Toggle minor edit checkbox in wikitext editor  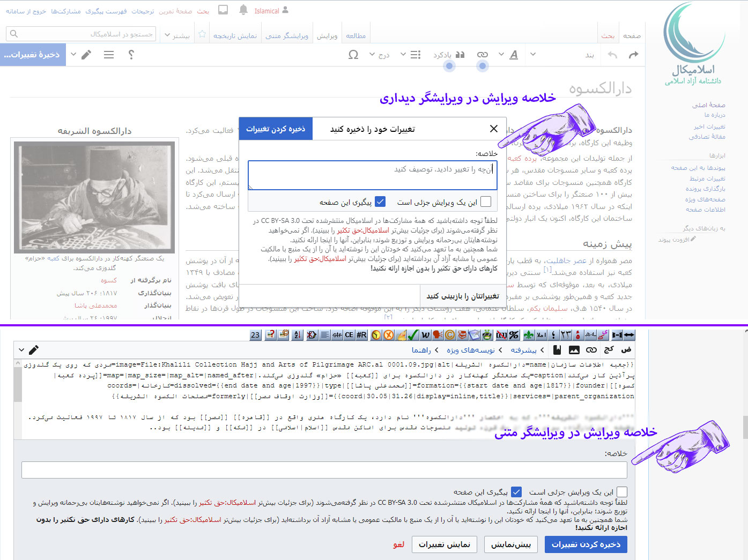pyautogui.click(x=622, y=492)
